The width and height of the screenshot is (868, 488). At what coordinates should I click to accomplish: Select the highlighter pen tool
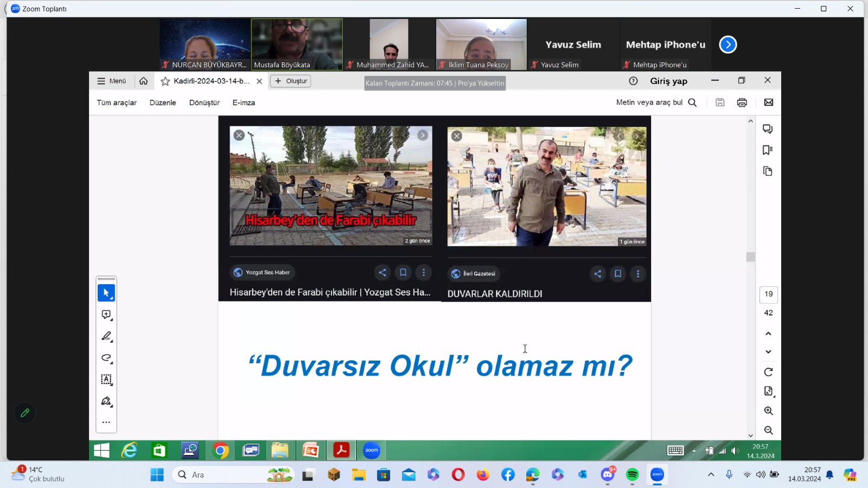pyautogui.click(x=106, y=337)
